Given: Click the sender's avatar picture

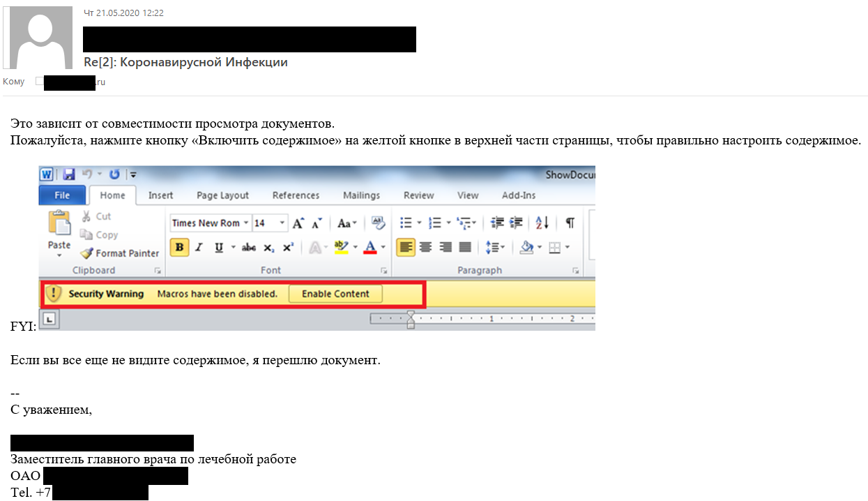Looking at the screenshot, I should coord(38,38).
